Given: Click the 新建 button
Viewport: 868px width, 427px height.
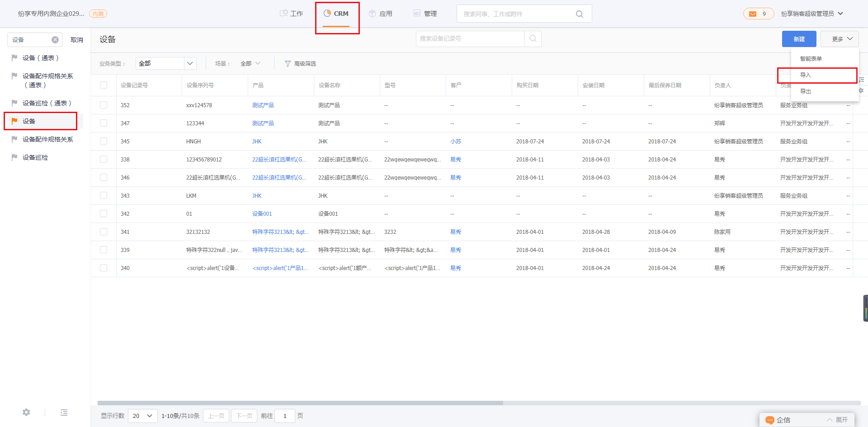Looking at the screenshot, I should (x=799, y=39).
